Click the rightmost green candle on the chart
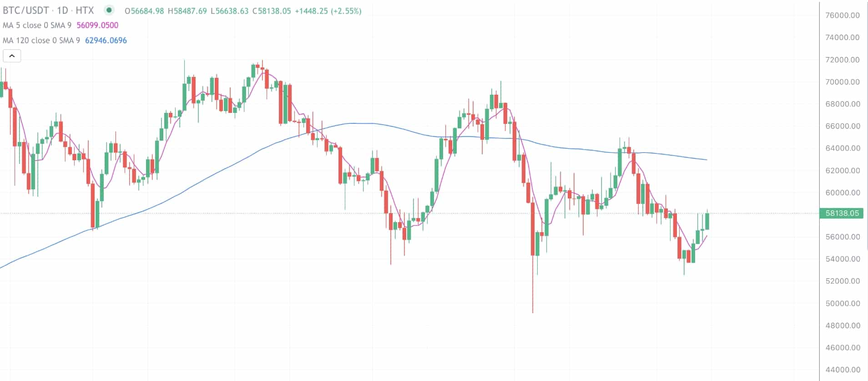 707,221
